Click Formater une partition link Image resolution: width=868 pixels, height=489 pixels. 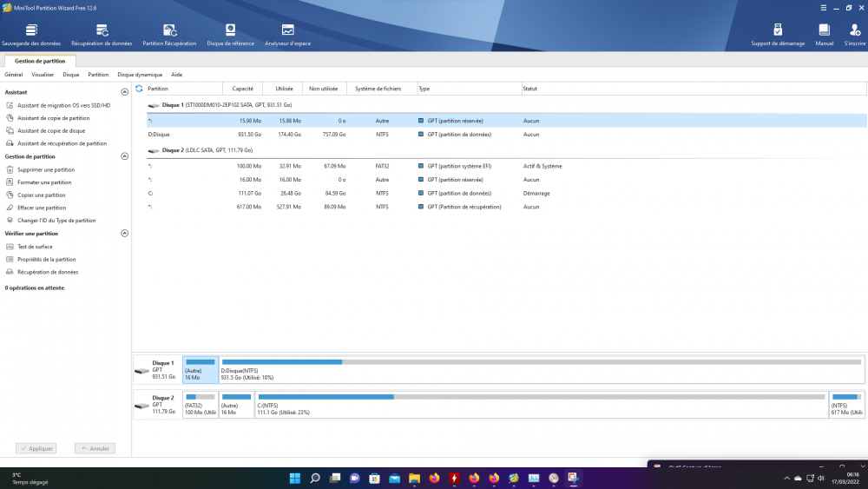[44, 182]
